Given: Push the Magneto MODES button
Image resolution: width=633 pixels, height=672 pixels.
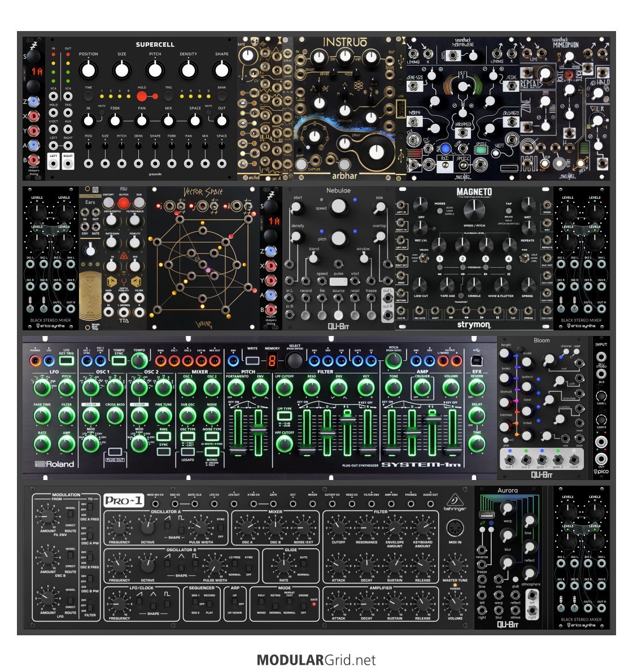Looking at the screenshot, I should point(440,211).
